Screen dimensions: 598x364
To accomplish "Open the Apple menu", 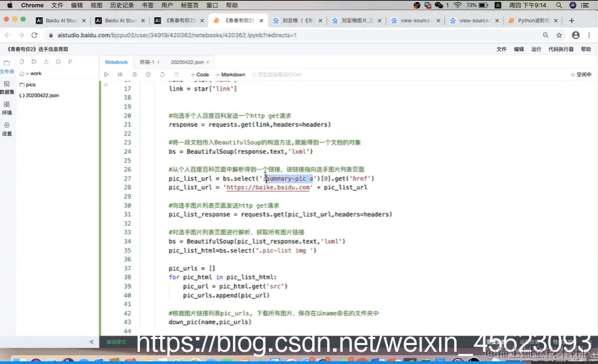I will pos(10,5).
